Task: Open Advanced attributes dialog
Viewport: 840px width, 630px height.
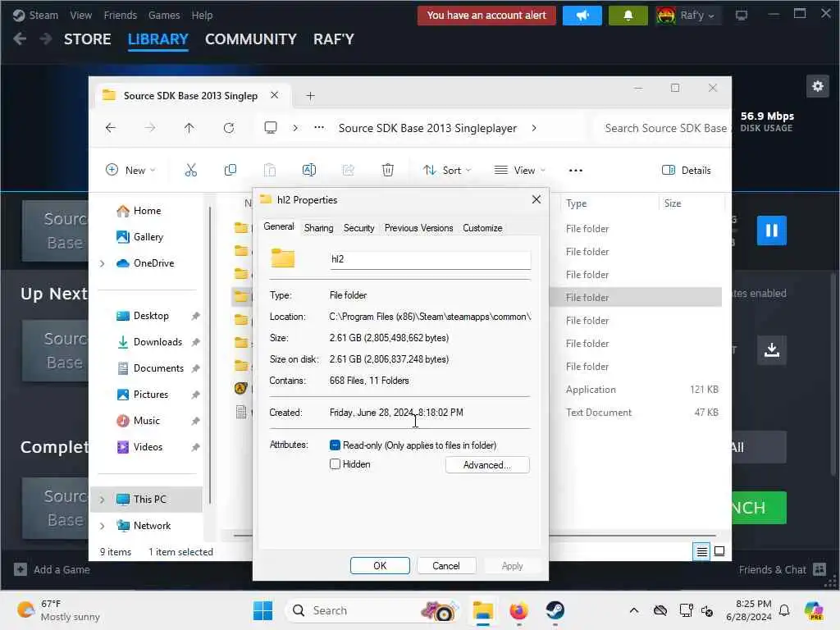Action: [x=487, y=465]
